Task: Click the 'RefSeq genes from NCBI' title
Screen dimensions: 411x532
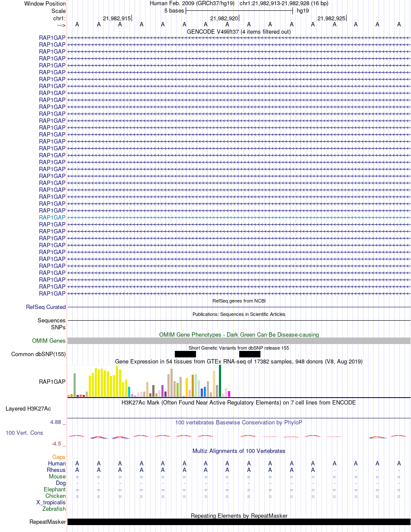Action: point(239,301)
